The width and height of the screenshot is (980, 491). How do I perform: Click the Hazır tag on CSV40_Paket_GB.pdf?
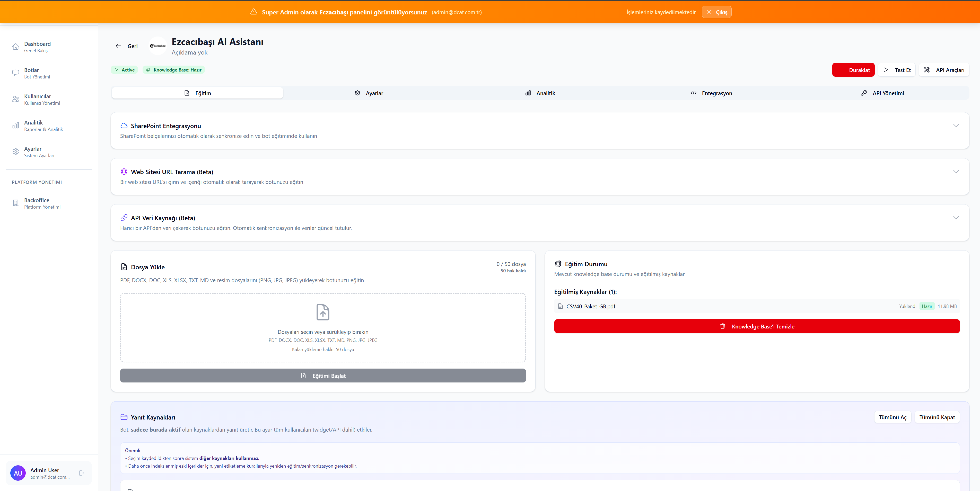927,306
